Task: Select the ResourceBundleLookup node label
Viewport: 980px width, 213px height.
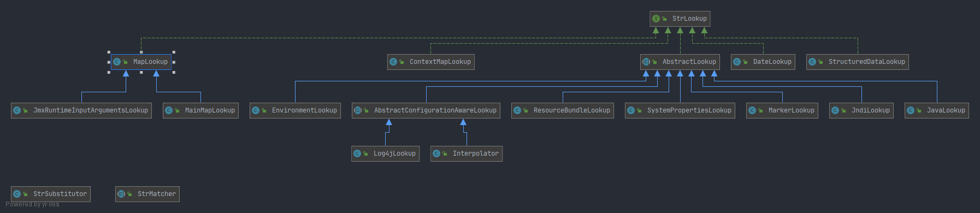Action: pyautogui.click(x=572, y=110)
